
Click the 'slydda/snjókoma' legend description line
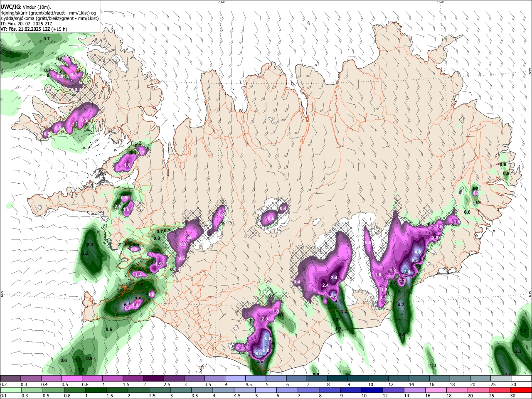[49, 18]
